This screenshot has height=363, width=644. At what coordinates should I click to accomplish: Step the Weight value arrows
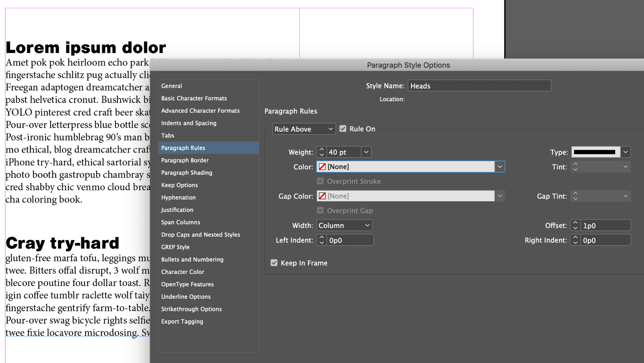[x=321, y=152]
